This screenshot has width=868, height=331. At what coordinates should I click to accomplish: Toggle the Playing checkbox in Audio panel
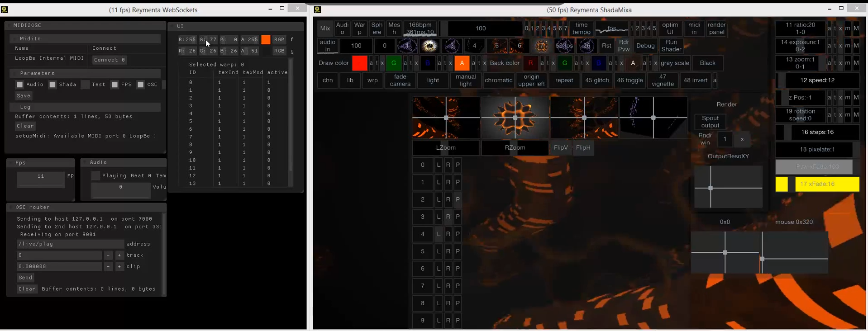pyautogui.click(x=95, y=176)
